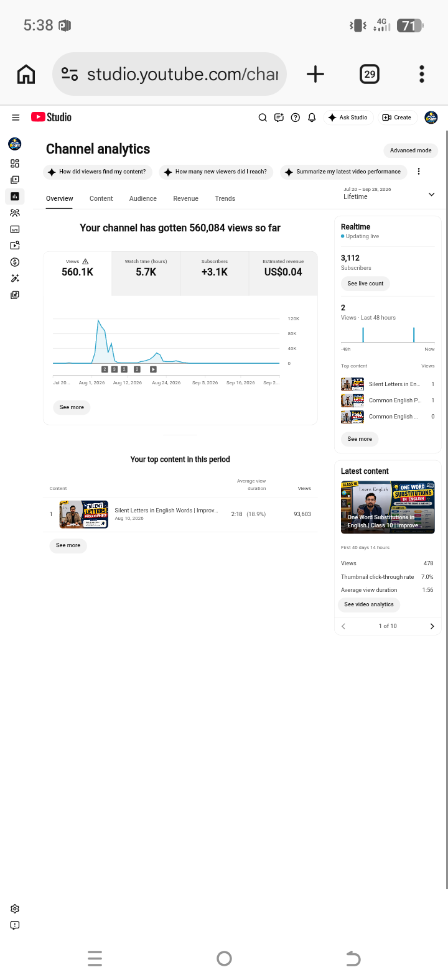Select the Overview tab
448x980 pixels.
pos(59,198)
